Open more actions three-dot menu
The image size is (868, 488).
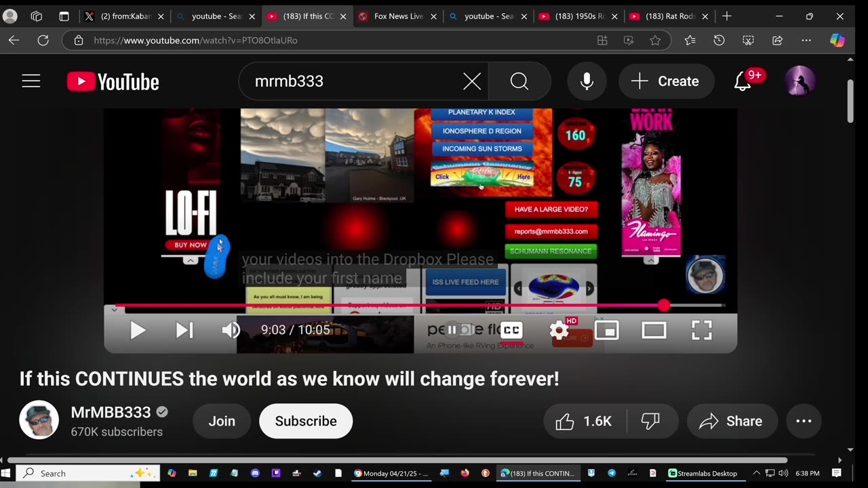click(804, 421)
